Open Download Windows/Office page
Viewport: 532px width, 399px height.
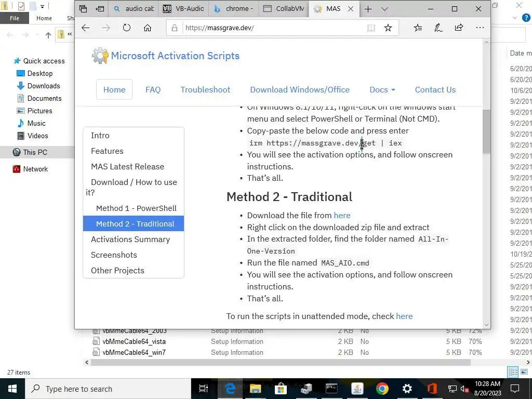300,89
